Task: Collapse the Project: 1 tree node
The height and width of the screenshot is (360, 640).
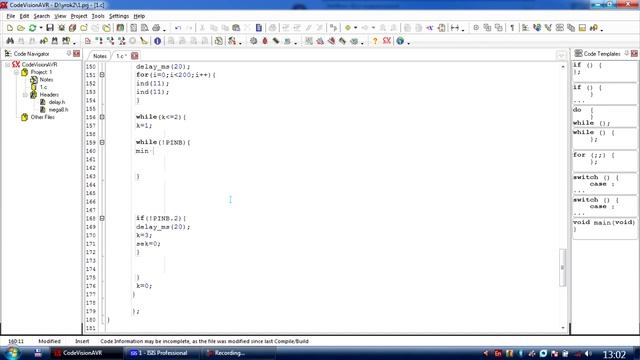Action: [16, 72]
